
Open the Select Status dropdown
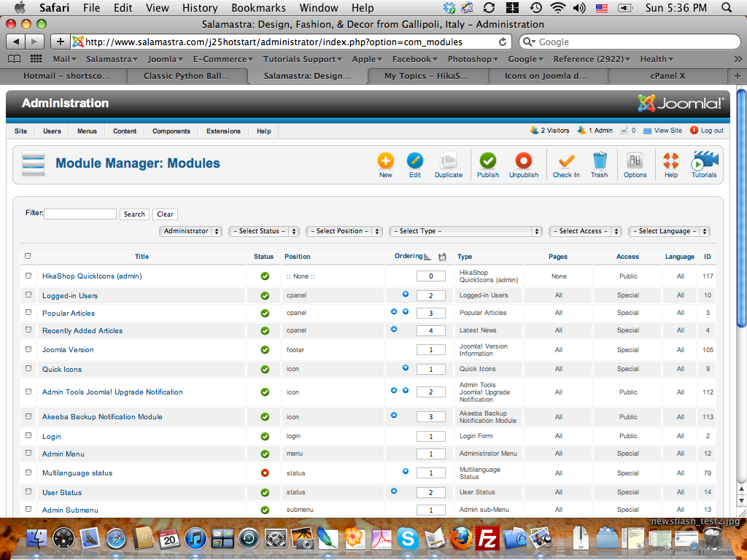pos(264,231)
